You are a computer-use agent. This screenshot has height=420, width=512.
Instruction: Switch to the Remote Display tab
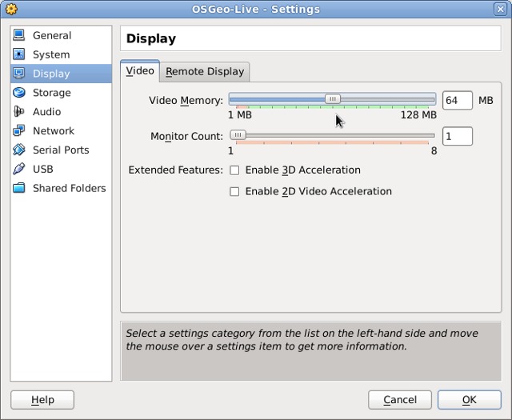(x=205, y=71)
